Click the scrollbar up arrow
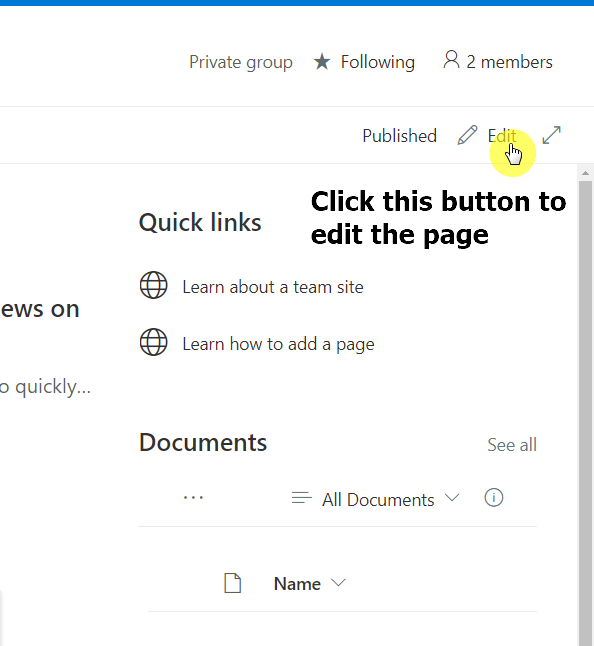The width and height of the screenshot is (594, 646). click(585, 173)
